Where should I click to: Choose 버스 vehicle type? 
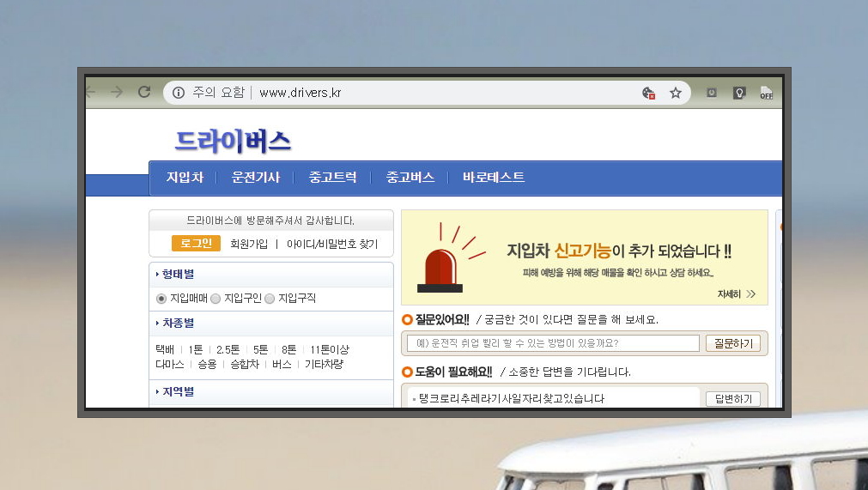(282, 365)
